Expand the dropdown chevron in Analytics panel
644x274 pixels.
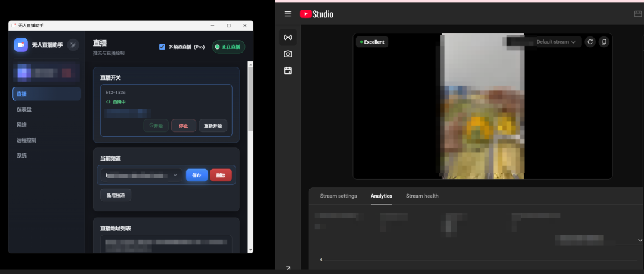point(639,240)
